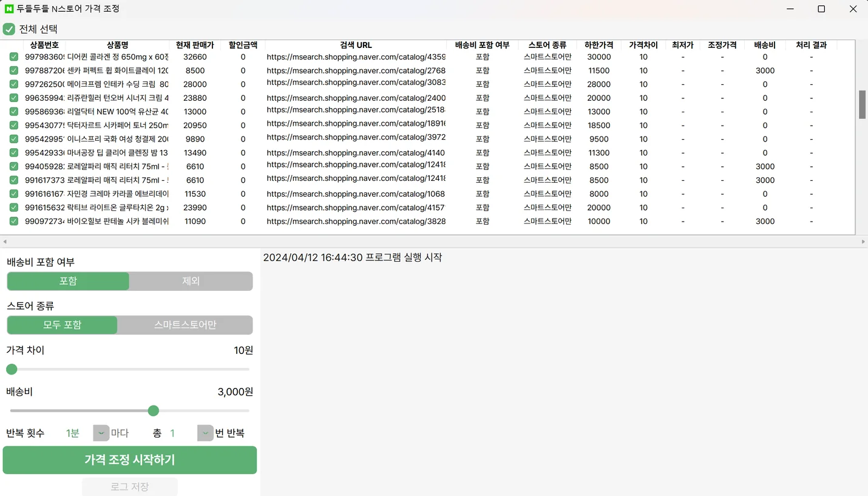
Task: Click the green N app icon in the title bar
Action: tap(9, 8)
